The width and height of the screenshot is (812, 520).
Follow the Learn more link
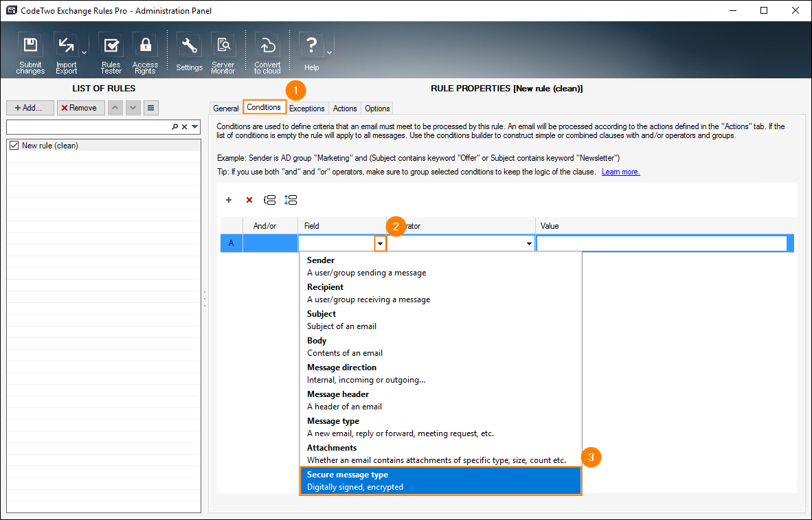620,172
